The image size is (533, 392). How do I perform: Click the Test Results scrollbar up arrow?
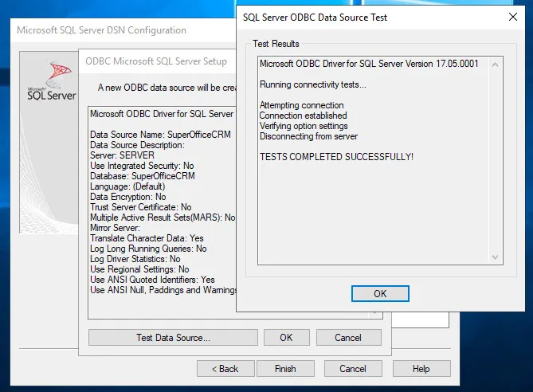click(x=496, y=65)
